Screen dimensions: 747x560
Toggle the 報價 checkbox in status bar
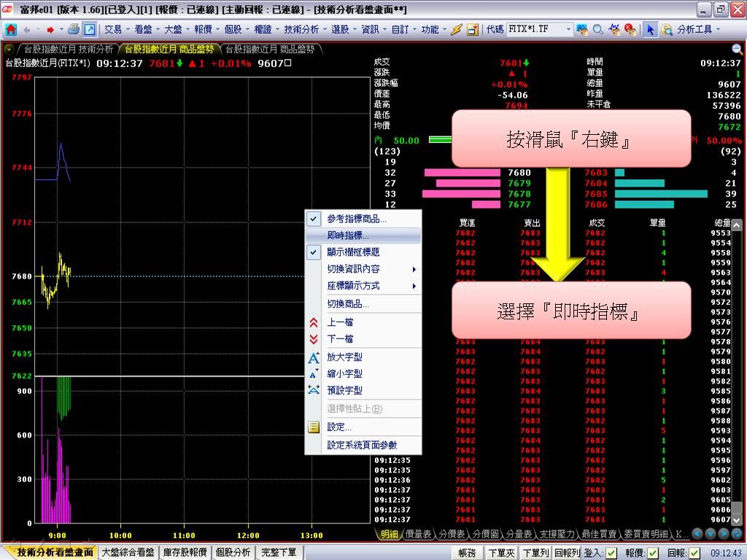(653, 553)
